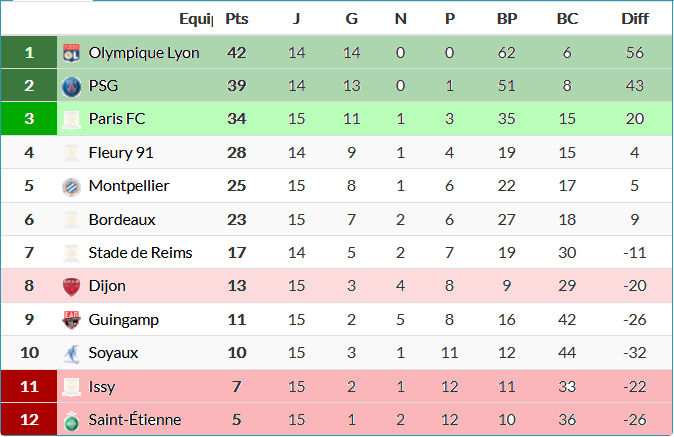Click the bright green rank 3 cell

(x=29, y=120)
